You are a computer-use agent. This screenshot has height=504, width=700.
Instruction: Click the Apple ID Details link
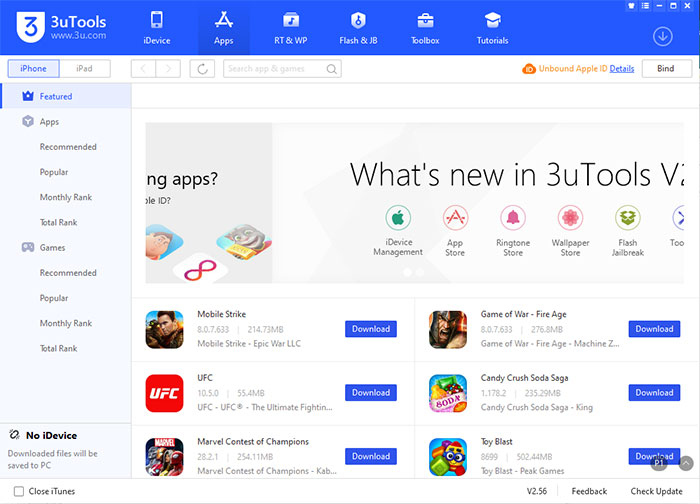pyautogui.click(x=622, y=69)
